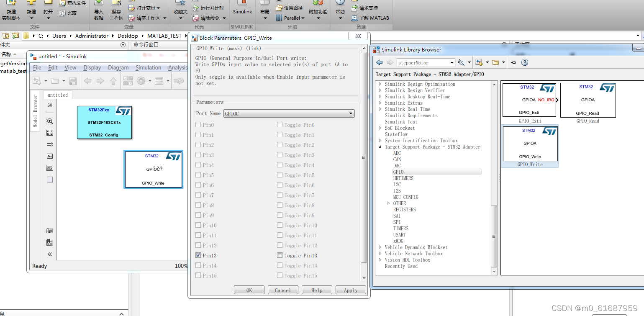The image size is (644, 316).
Task: Select the GPIO library tree item
Action: click(x=398, y=172)
